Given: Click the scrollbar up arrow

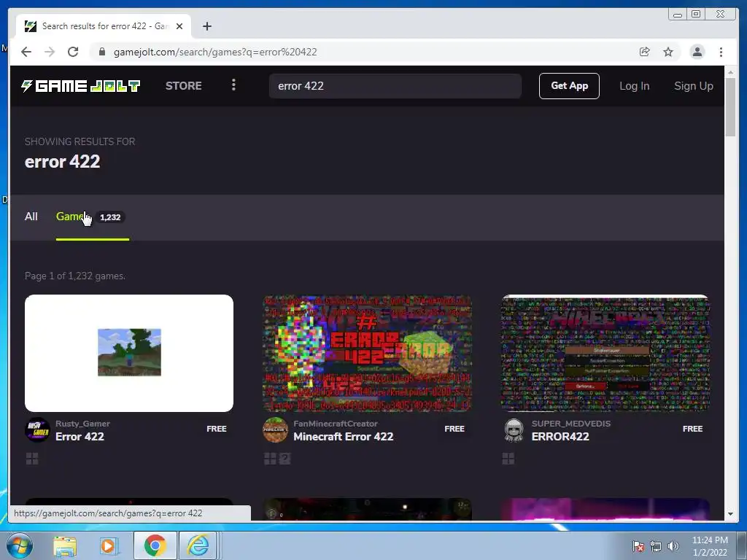Looking at the screenshot, I should point(730,72).
